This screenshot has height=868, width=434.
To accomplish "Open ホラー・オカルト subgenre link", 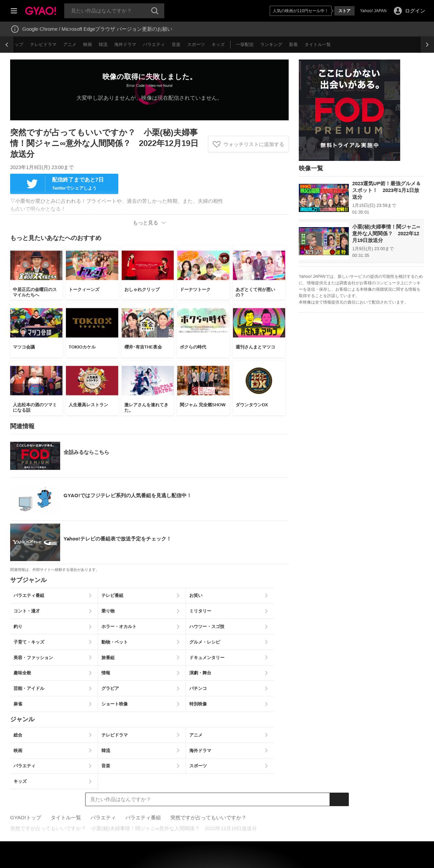I will (142, 627).
